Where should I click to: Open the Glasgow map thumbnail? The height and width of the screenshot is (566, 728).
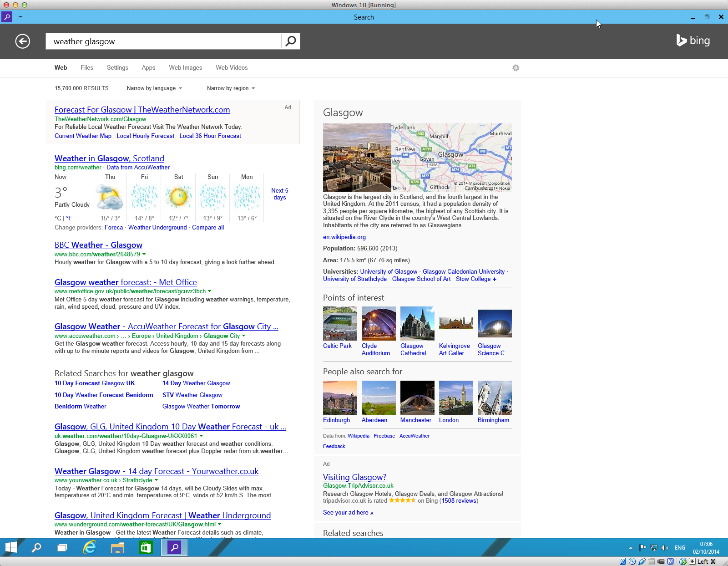pos(451,157)
